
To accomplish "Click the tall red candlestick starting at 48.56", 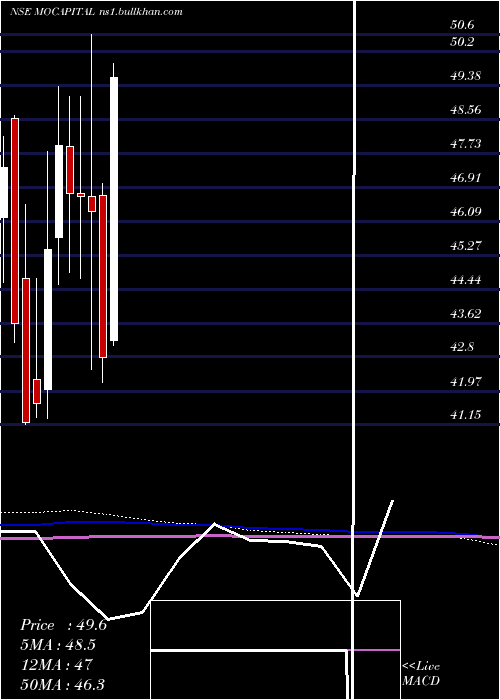I will tap(15, 221).
